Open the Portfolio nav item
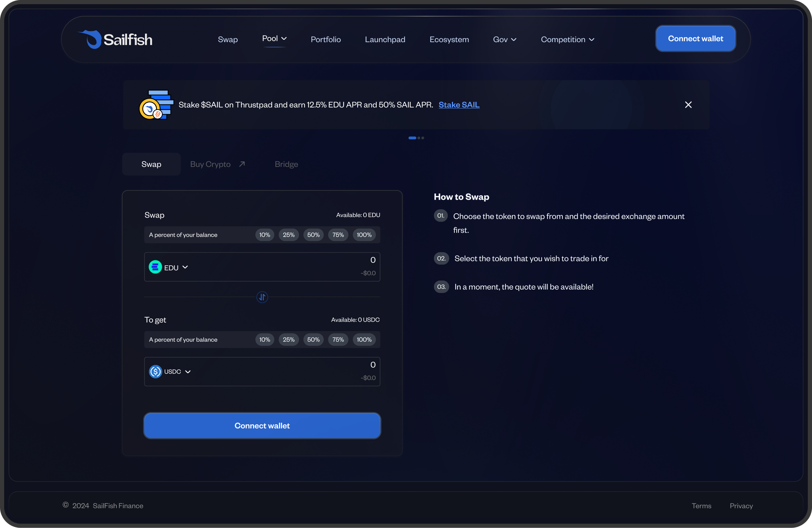Image resolution: width=812 pixels, height=528 pixels. (326, 40)
